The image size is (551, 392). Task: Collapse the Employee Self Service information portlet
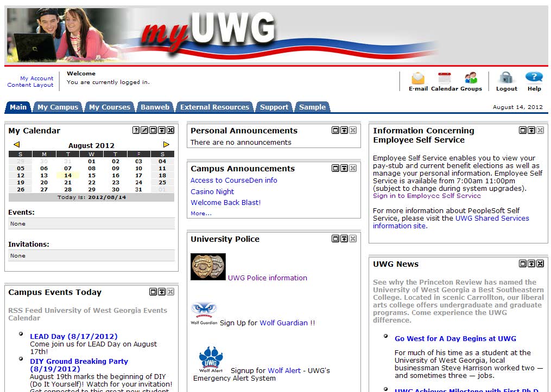pos(531,130)
